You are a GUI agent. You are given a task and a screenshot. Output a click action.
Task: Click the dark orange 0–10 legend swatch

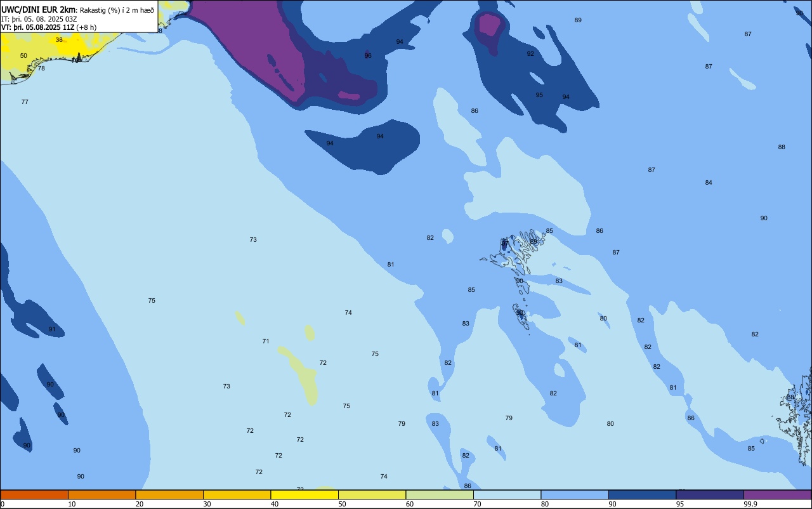click(x=34, y=494)
